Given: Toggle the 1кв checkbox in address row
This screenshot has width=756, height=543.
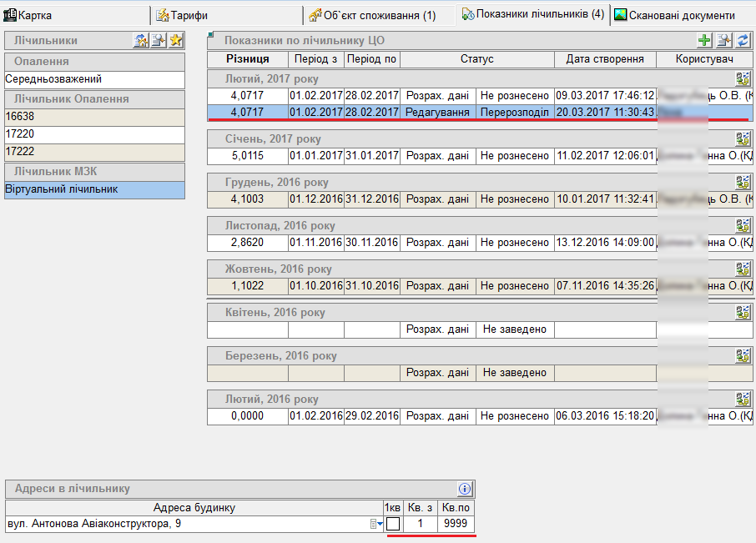Looking at the screenshot, I should point(392,524).
